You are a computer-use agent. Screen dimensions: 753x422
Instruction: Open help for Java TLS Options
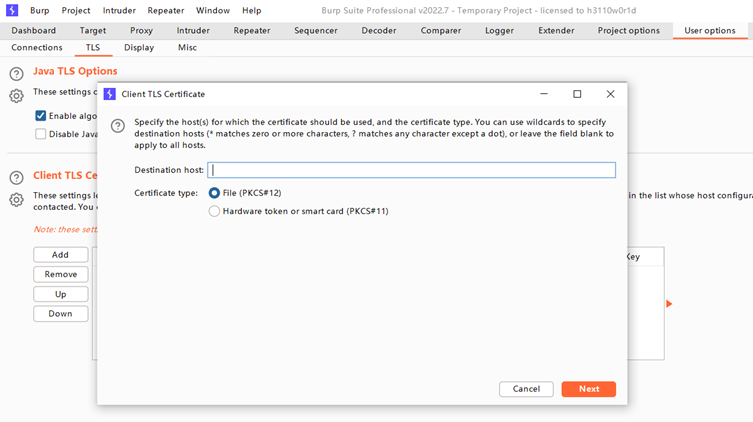point(16,74)
